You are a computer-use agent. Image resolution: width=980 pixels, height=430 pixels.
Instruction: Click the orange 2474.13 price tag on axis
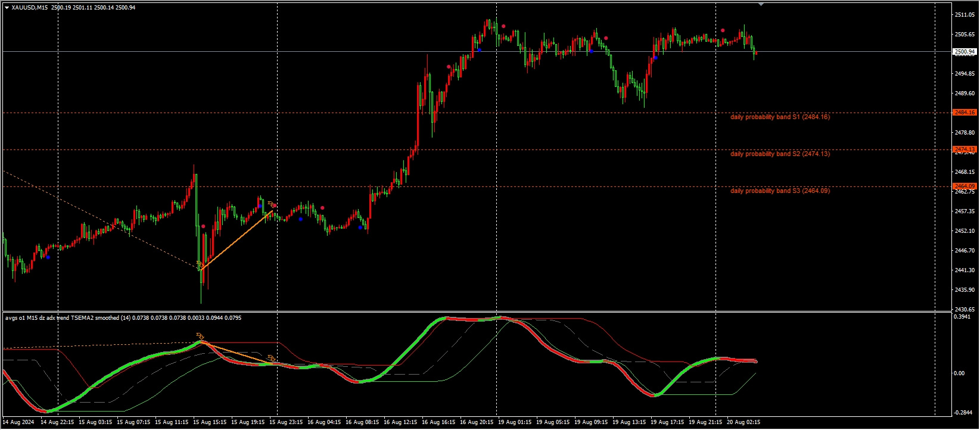point(965,149)
